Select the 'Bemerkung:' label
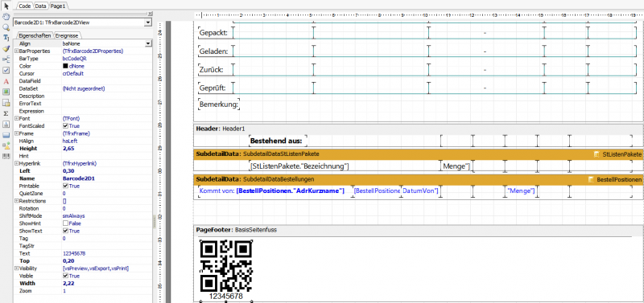644x303 pixels. coord(218,104)
